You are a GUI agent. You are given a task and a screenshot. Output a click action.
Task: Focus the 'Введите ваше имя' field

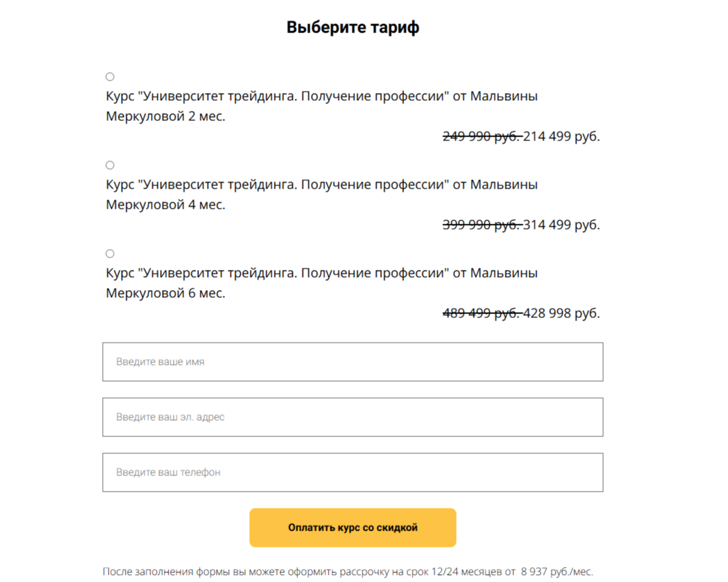[353, 362]
